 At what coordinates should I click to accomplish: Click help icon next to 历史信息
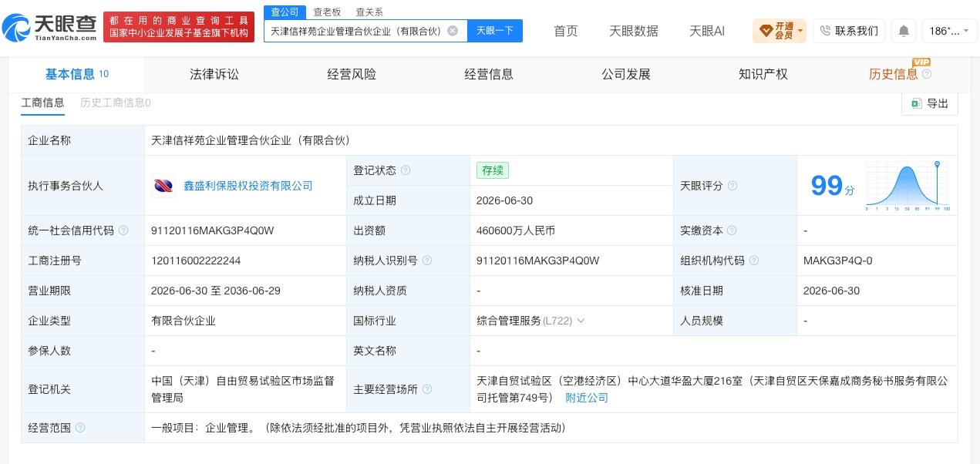pos(927,75)
